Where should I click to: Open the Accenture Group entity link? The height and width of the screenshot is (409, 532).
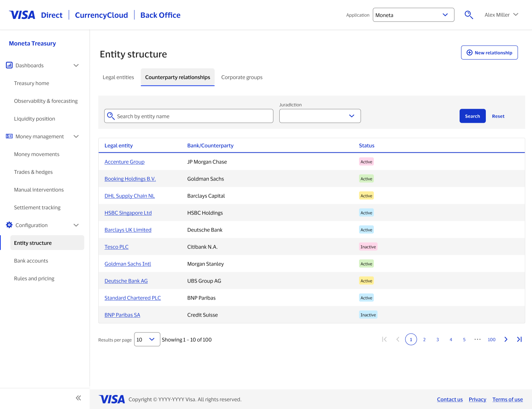pos(125,162)
